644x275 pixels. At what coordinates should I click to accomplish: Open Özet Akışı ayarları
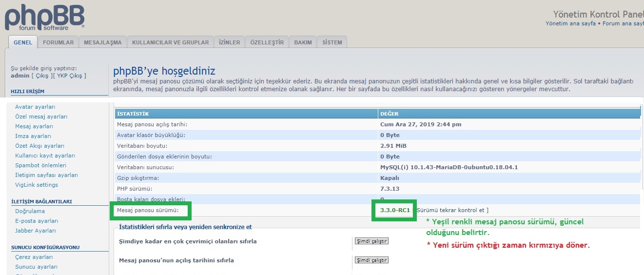[39, 146]
